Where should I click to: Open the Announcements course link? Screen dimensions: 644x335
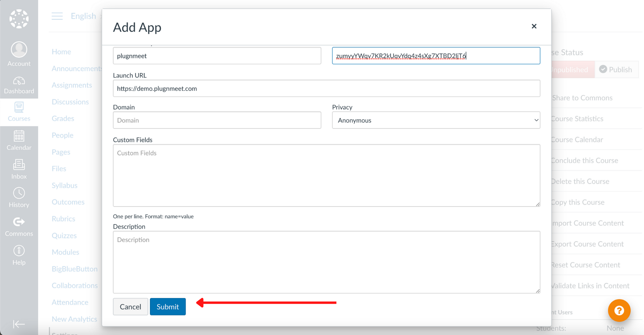(x=77, y=69)
